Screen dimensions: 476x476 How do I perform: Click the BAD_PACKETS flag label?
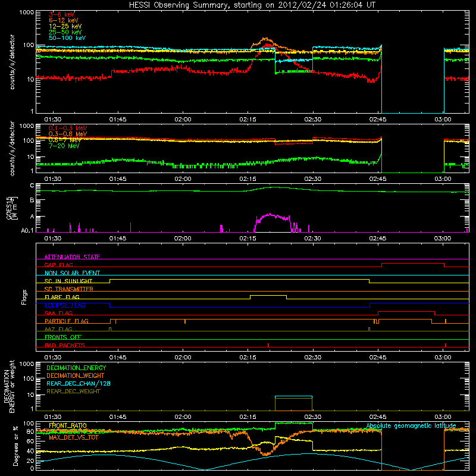[65, 345]
